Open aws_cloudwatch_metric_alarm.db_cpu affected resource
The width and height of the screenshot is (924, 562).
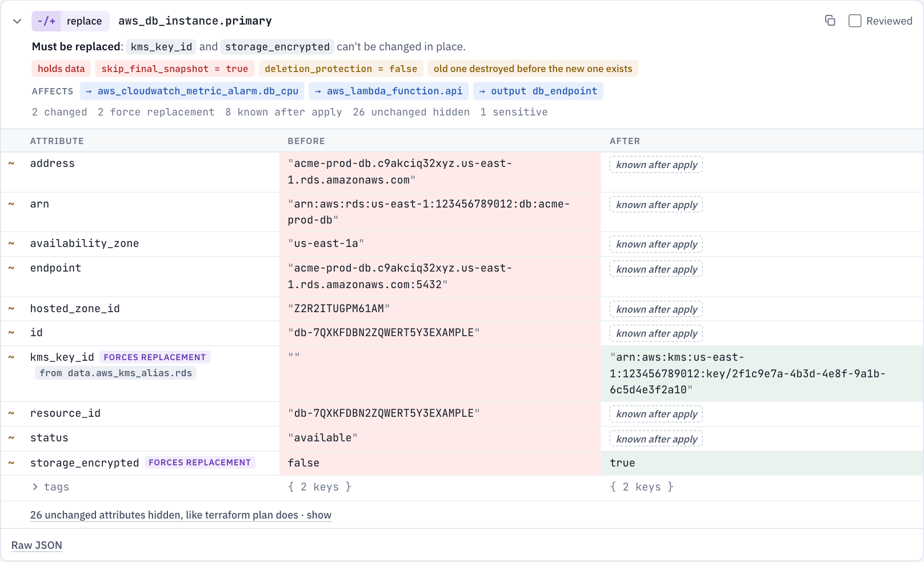click(x=192, y=91)
